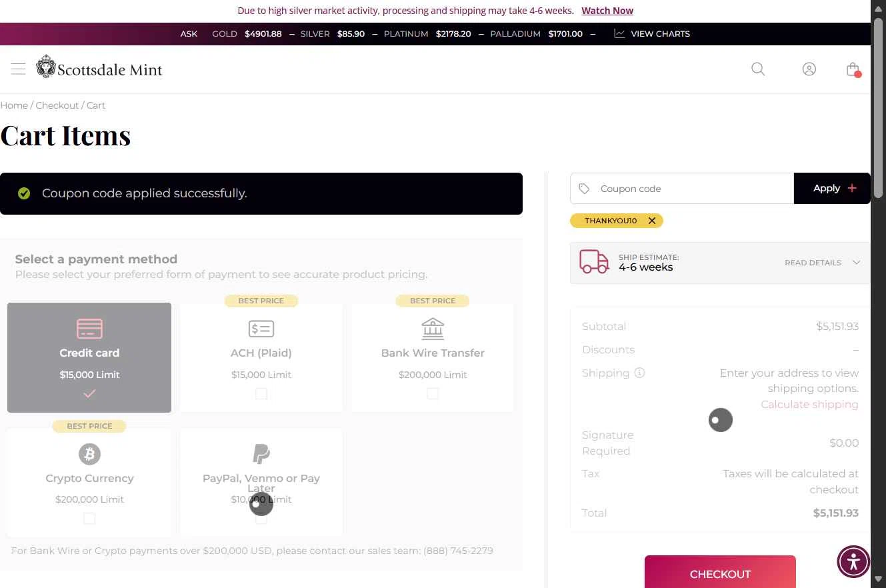Click the Scottsdale Mint logo
Screen dimensions: 886x588
coord(99,67)
